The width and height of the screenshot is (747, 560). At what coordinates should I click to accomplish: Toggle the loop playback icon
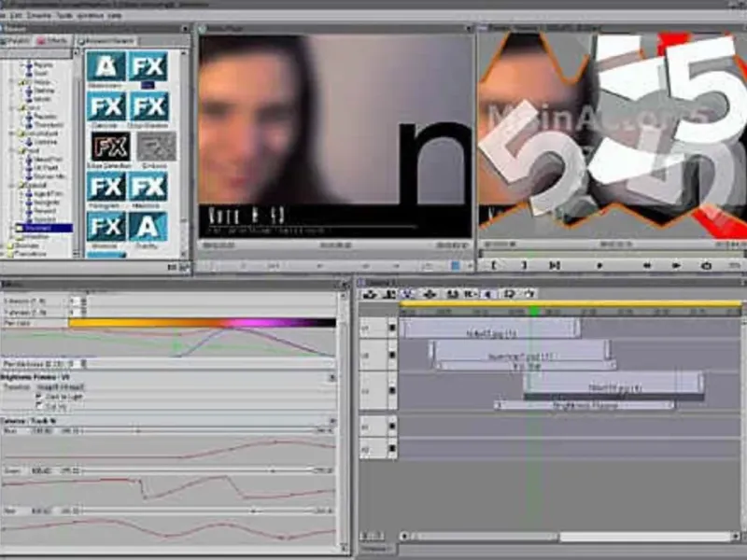(706, 265)
